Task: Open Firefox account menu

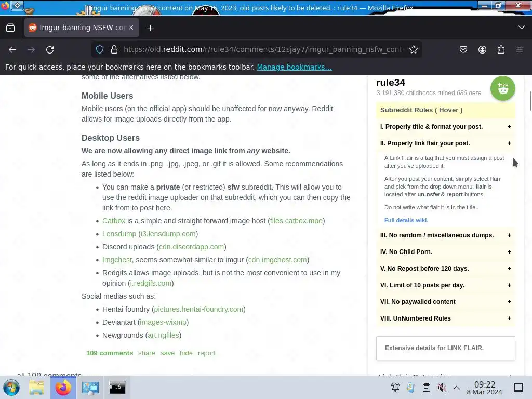Action: click(482, 49)
